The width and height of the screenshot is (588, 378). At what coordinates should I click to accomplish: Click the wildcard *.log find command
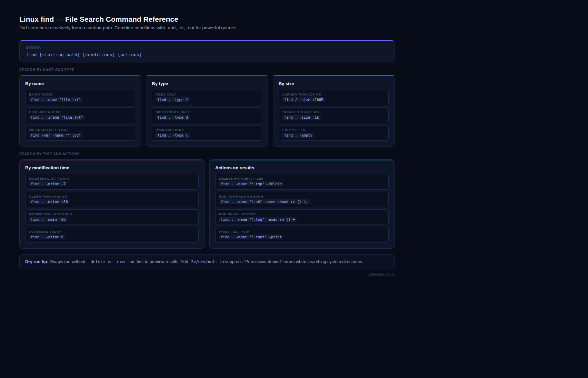click(56, 136)
